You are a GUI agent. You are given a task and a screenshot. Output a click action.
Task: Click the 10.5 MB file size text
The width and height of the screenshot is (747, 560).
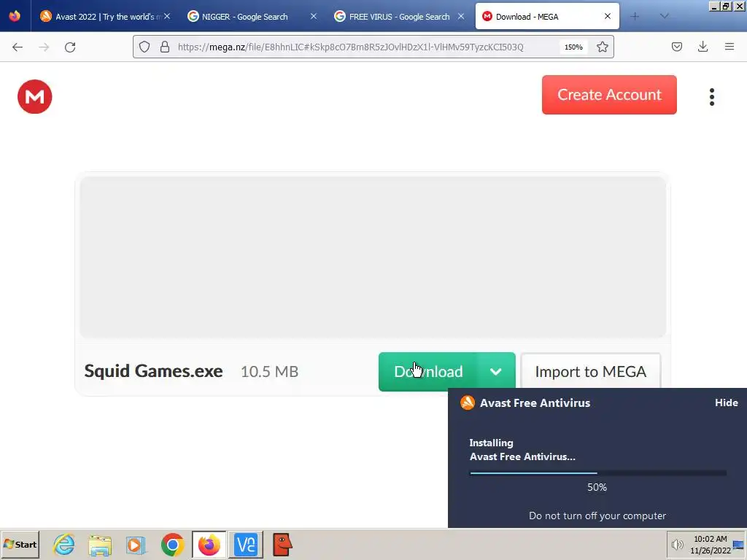(270, 371)
